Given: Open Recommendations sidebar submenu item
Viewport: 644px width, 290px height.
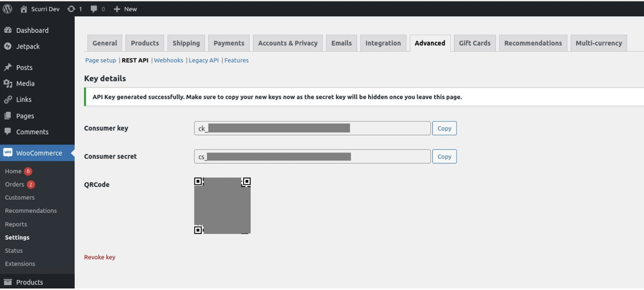Looking at the screenshot, I should pos(31,211).
